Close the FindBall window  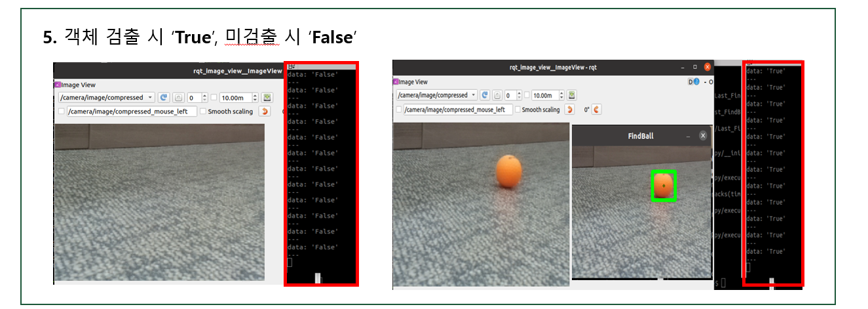pos(703,136)
